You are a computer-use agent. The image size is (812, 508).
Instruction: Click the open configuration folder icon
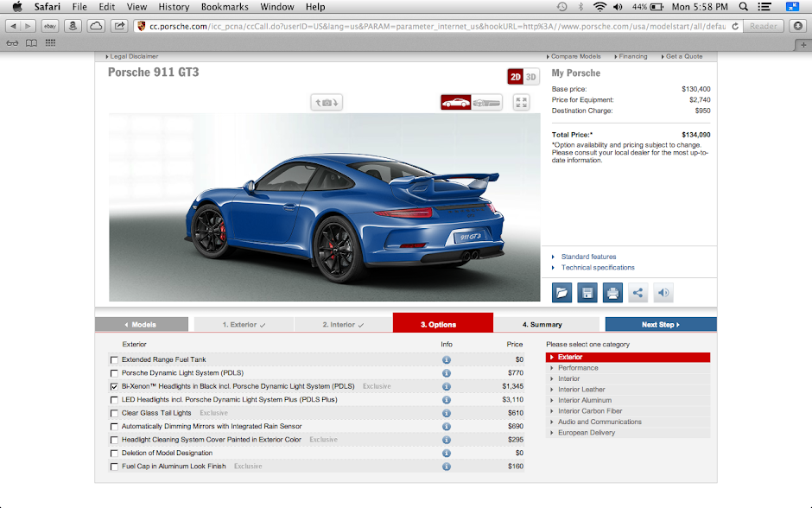click(x=561, y=292)
